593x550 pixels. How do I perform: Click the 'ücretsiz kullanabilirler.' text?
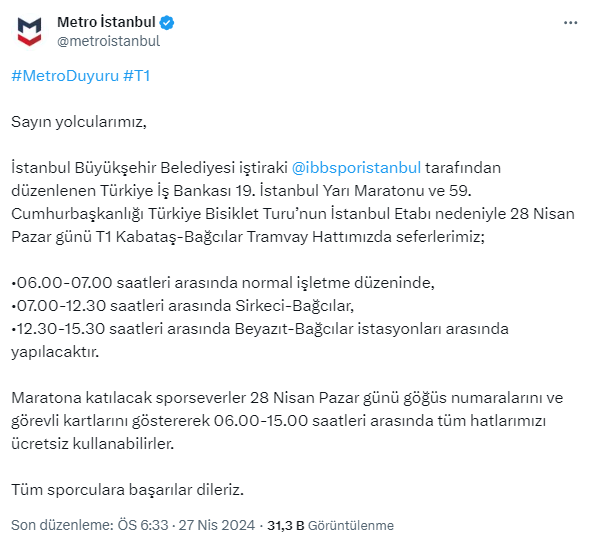coord(93,443)
